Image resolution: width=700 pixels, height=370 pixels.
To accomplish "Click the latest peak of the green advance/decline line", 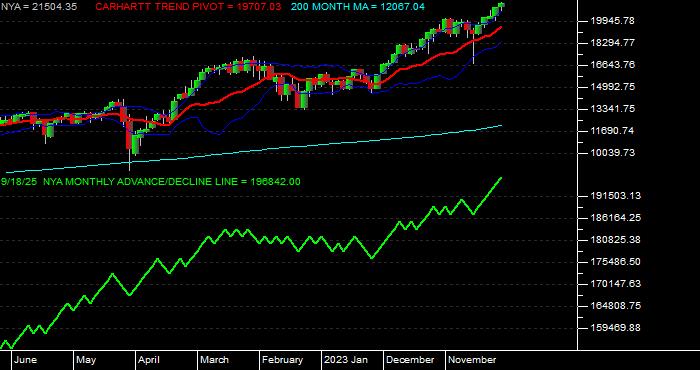I will [501, 178].
